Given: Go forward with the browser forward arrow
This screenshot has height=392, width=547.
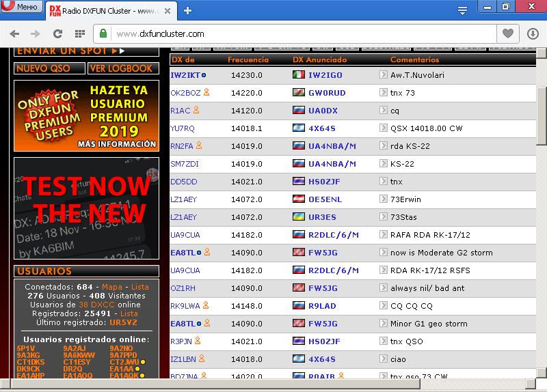Looking at the screenshot, I should [36, 33].
